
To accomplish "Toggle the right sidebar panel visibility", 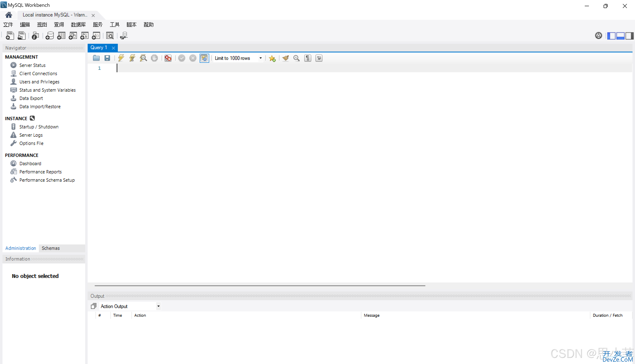I will pyautogui.click(x=629, y=36).
